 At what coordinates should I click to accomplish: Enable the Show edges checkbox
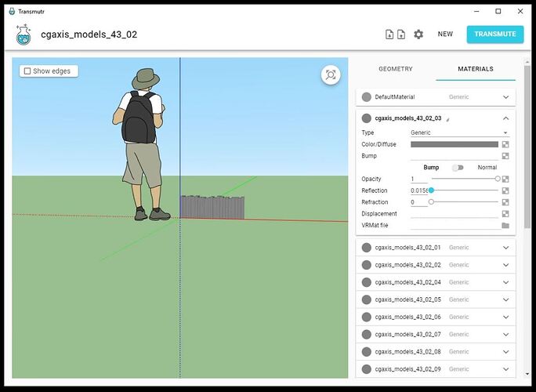click(x=27, y=71)
